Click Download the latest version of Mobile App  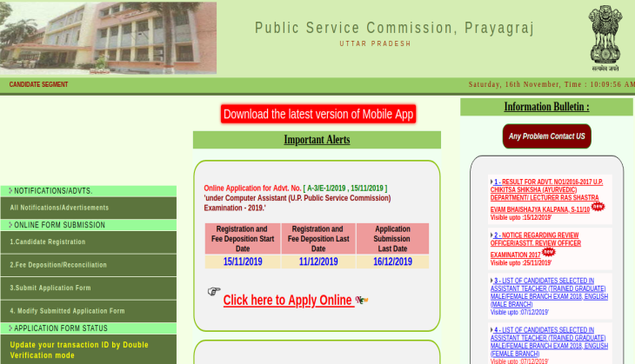[x=318, y=114]
